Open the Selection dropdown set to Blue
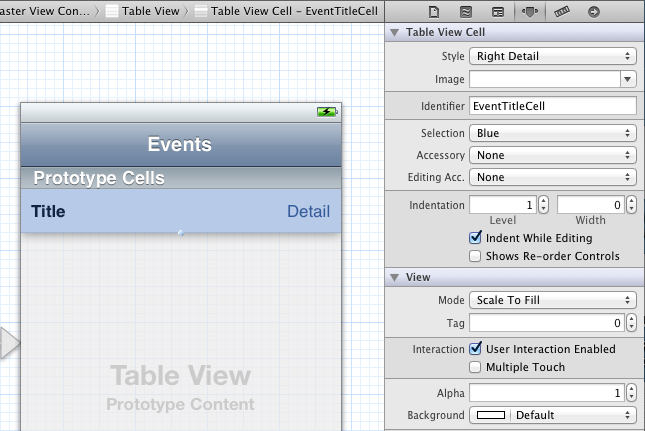 553,133
